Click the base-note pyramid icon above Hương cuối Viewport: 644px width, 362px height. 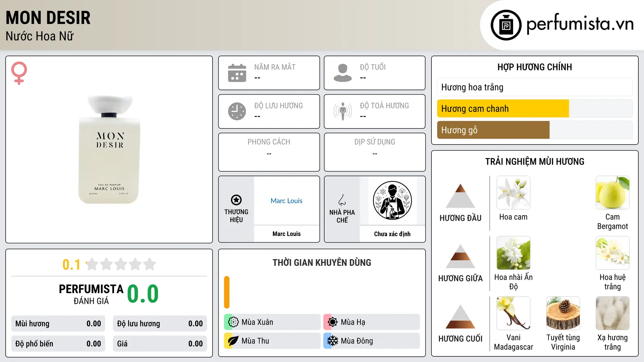click(460, 316)
